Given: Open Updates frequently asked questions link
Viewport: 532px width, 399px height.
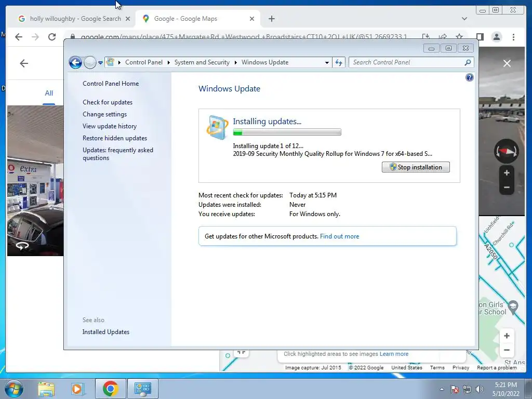Looking at the screenshot, I should [x=118, y=154].
